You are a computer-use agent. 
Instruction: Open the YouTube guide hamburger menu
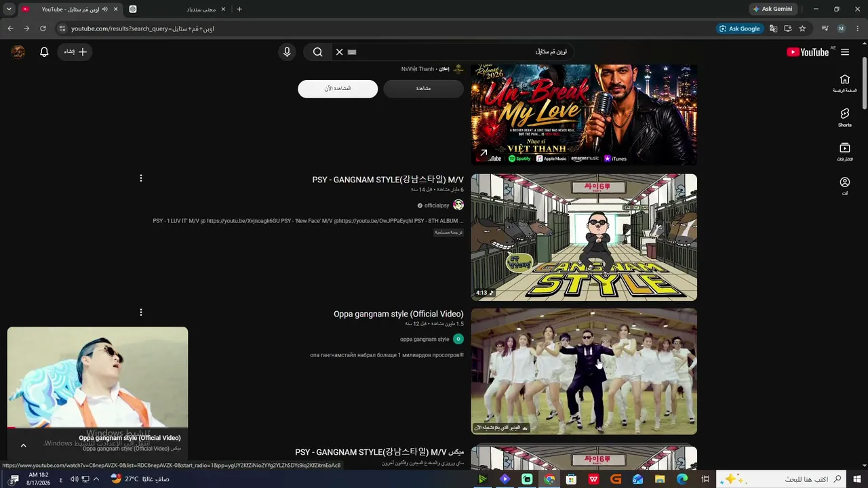(845, 52)
